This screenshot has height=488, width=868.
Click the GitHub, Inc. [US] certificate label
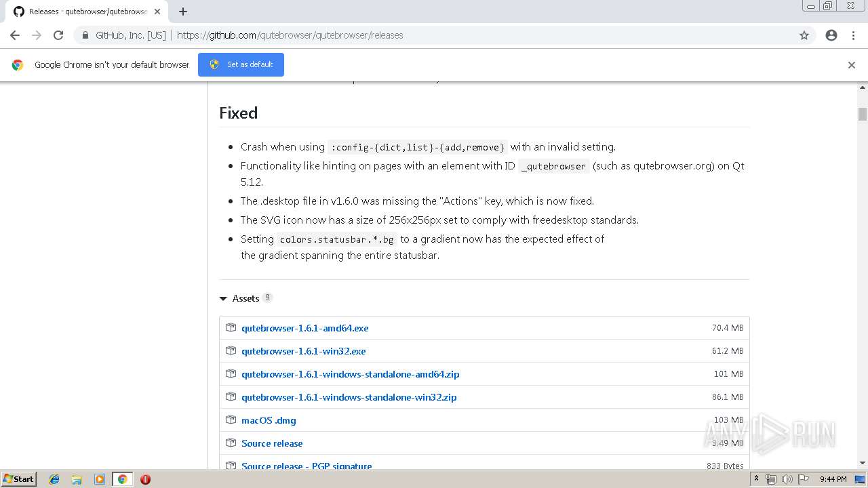[x=130, y=35]
